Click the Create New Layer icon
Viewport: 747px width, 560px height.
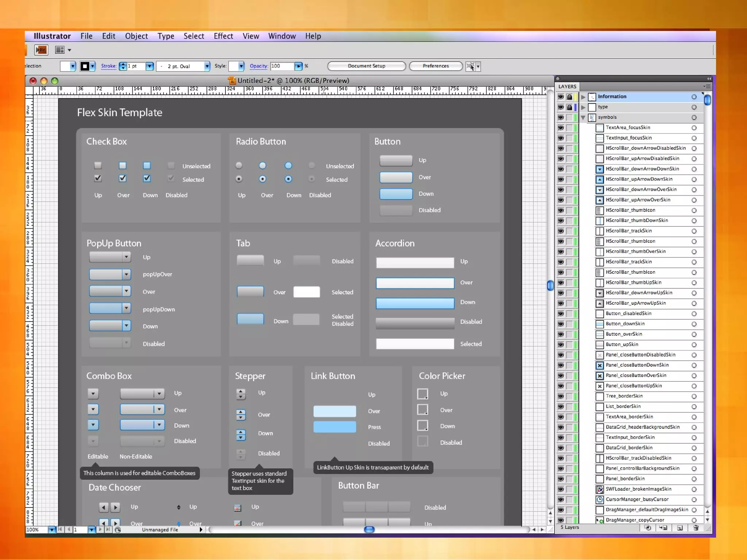680,528
